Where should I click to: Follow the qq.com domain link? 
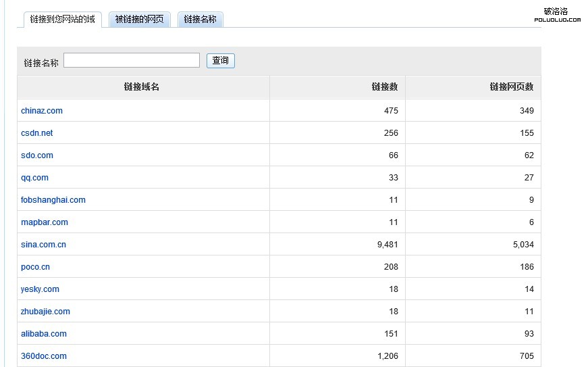pyautogui.click(x=35, y=178)
